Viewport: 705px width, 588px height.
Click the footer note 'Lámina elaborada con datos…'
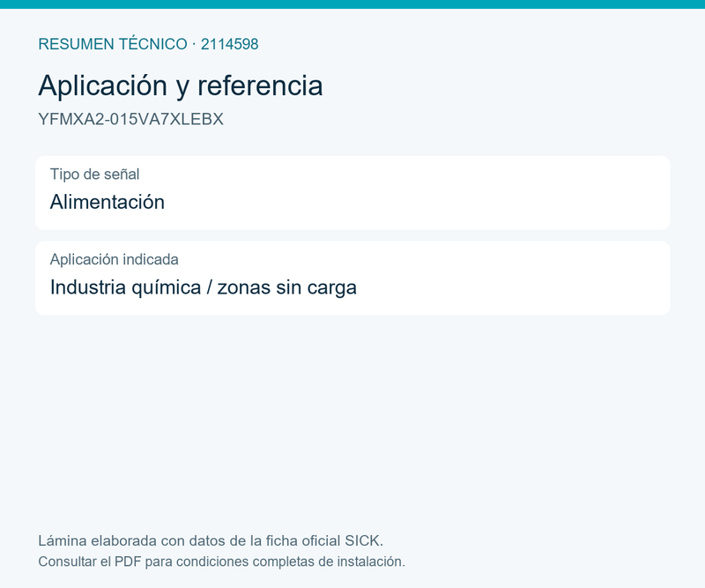[211, 540]
